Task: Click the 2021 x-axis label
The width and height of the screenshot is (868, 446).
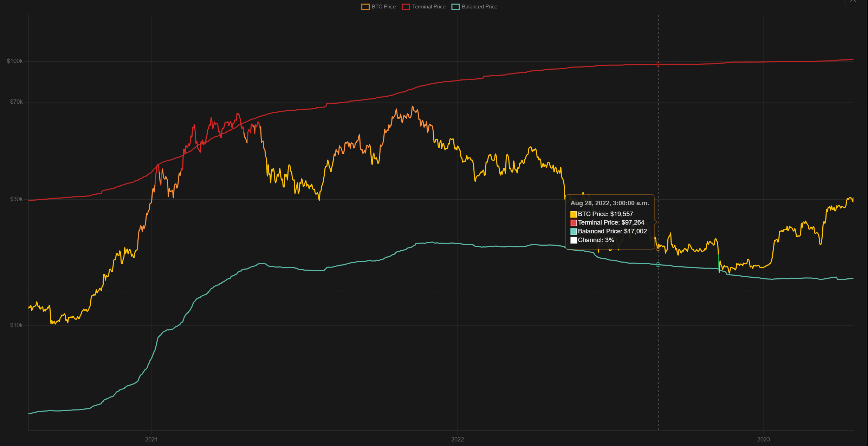Action: click(151, 439)
